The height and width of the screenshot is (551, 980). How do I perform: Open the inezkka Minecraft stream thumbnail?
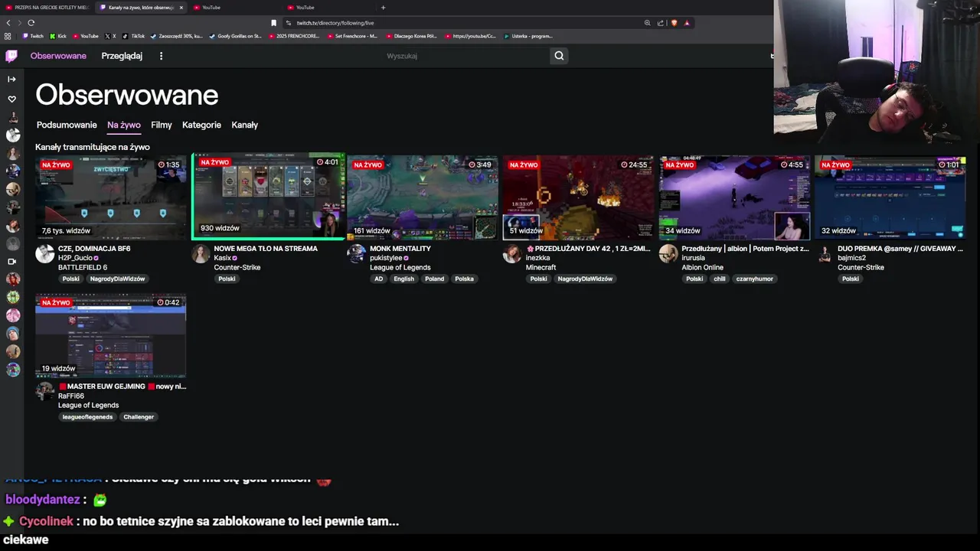(x=579, y=198)
